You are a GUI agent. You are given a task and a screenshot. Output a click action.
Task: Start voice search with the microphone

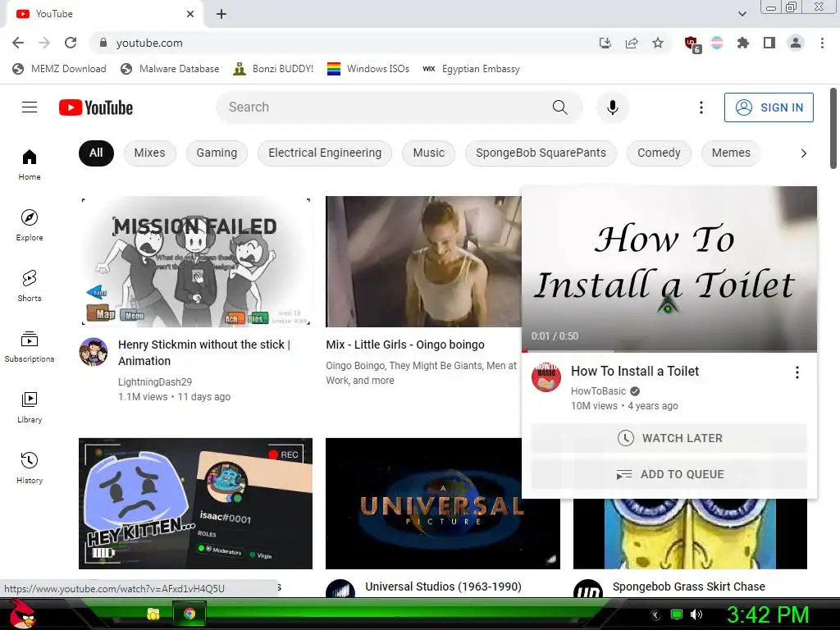tap(612, 107)
